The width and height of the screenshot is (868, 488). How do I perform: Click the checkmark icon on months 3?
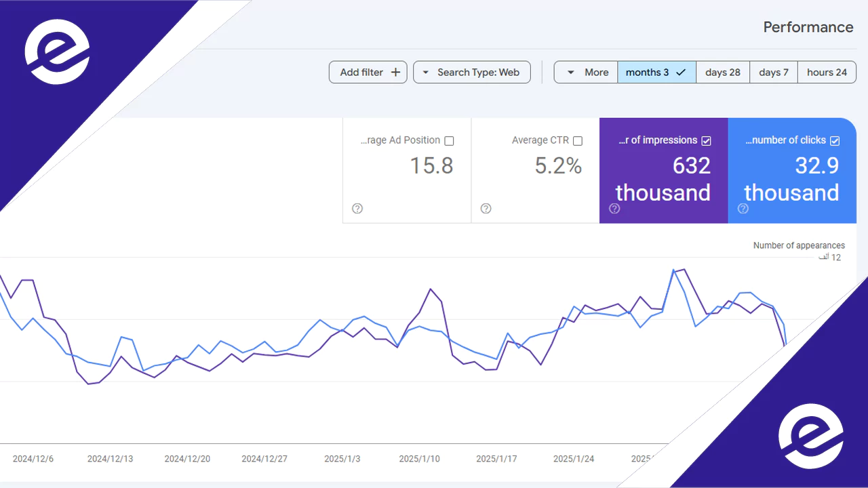pyautogui.click(x=682, y=73)
